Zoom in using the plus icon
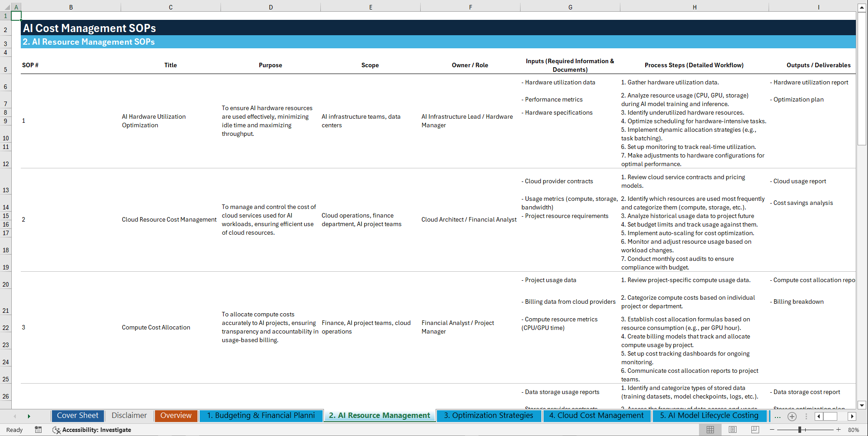The image size is (868, 436). 839,429
